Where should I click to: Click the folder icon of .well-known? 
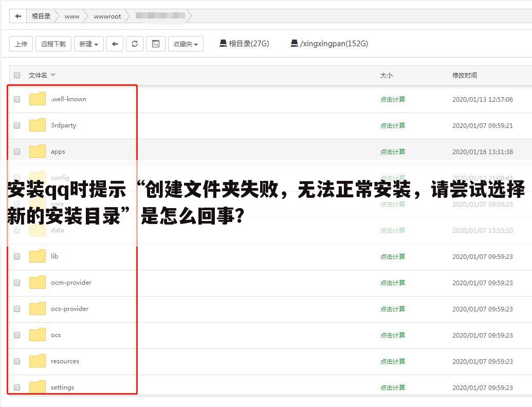pyautogui.click(x=38, y=99)
